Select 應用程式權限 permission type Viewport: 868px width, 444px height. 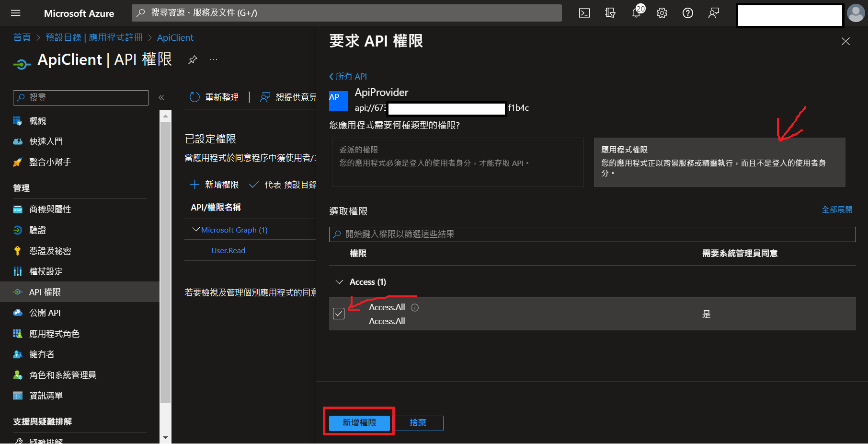720,162
